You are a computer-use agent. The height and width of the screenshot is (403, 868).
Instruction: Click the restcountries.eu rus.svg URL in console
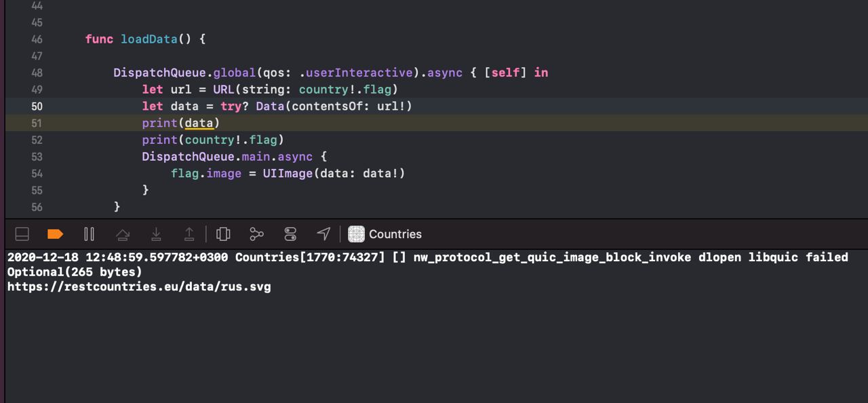coord(139,286)
